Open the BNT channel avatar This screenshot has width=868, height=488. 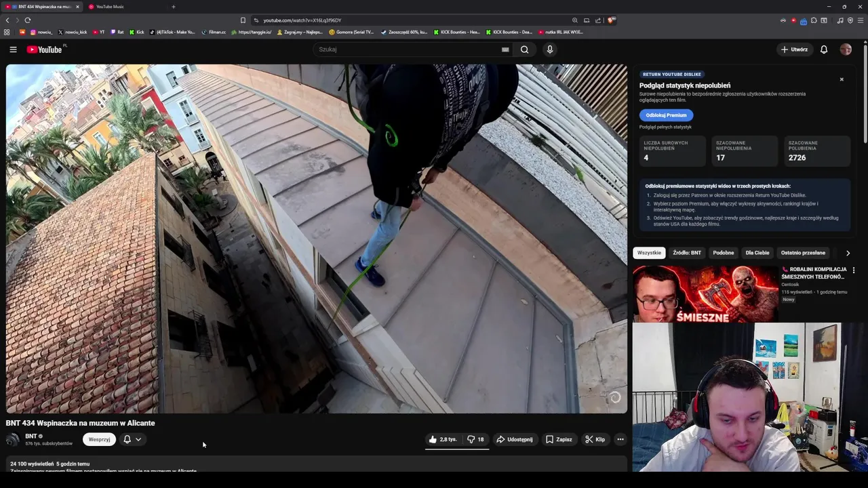(13, 439)
